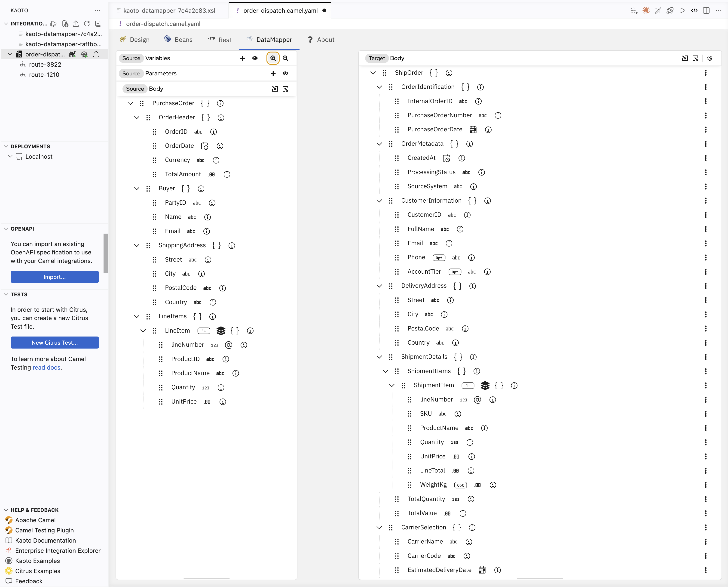Viewport: 728px width, 587px height.
Task: Switch to the Design tab
Action: (x=135, y=40)
